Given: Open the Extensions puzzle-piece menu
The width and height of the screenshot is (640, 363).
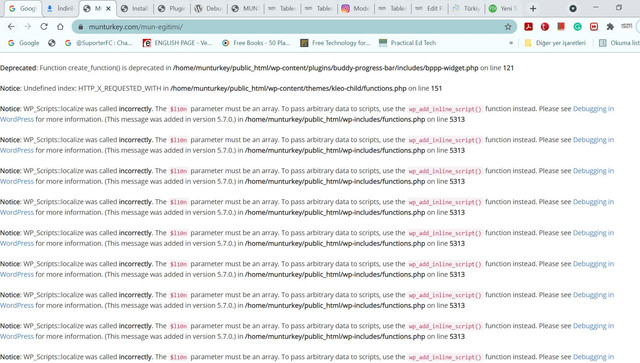Looking at the screenshot, I should 610,27.
